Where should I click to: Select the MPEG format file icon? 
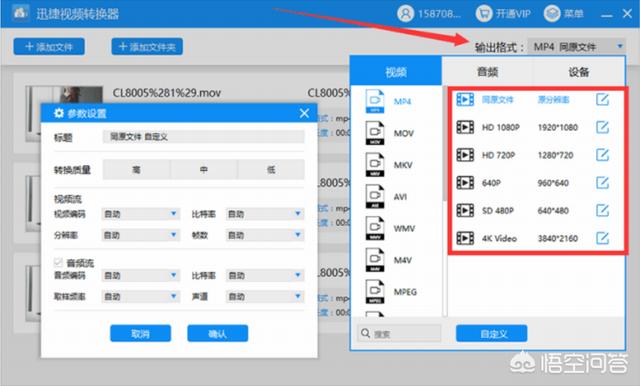(375, 292)
